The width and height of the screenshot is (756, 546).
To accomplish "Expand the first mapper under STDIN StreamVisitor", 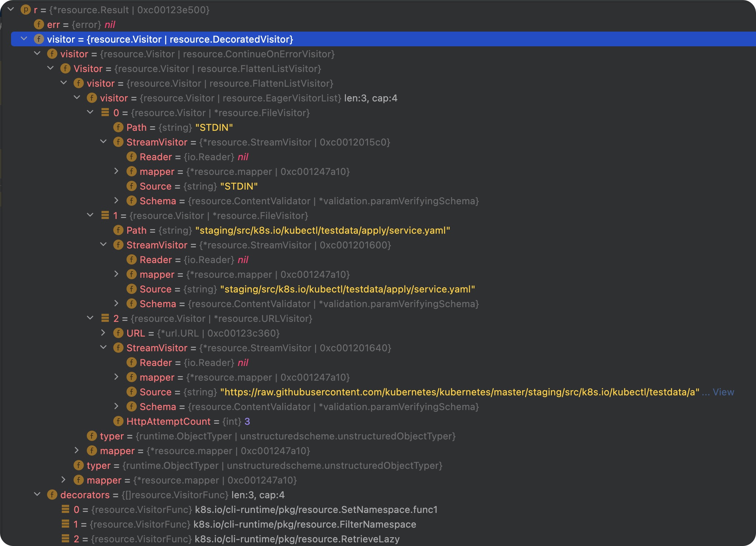I will point(116,171).
